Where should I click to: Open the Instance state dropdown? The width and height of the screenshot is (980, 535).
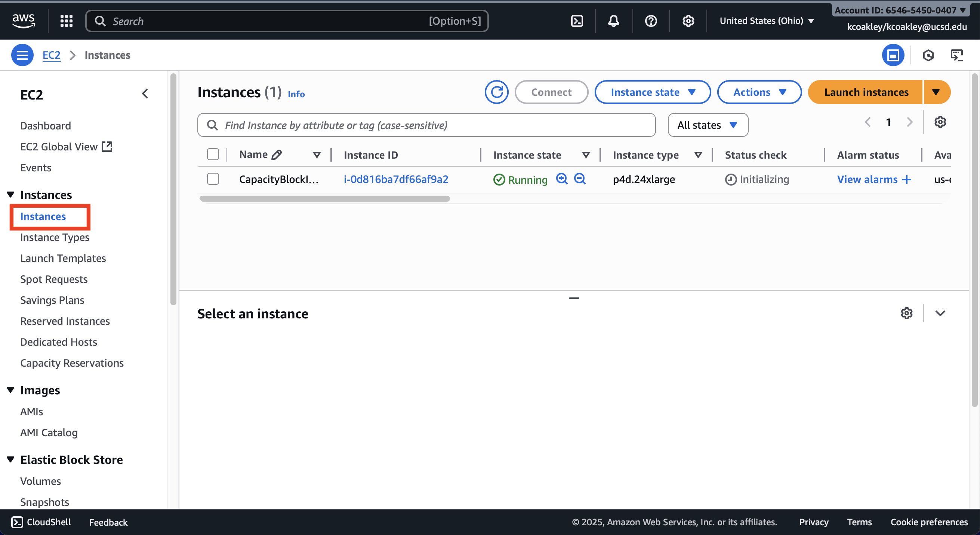652,92
